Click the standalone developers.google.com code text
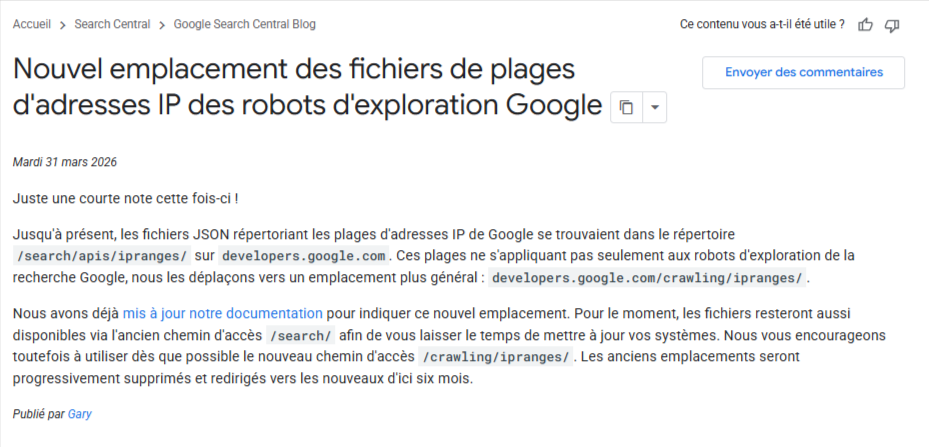The image size is (929, 447). pyautogui.click(x=303, y=255)
